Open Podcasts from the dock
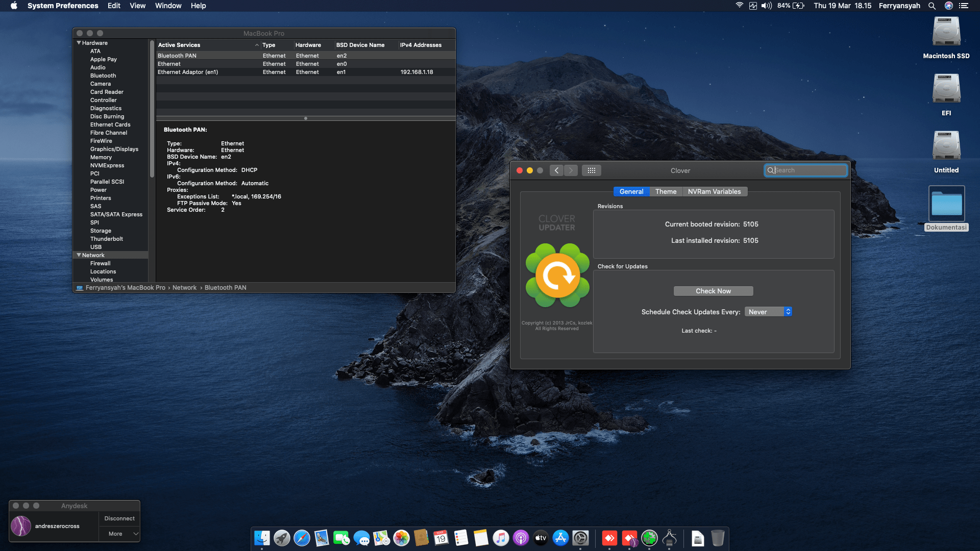 (521, 538)
